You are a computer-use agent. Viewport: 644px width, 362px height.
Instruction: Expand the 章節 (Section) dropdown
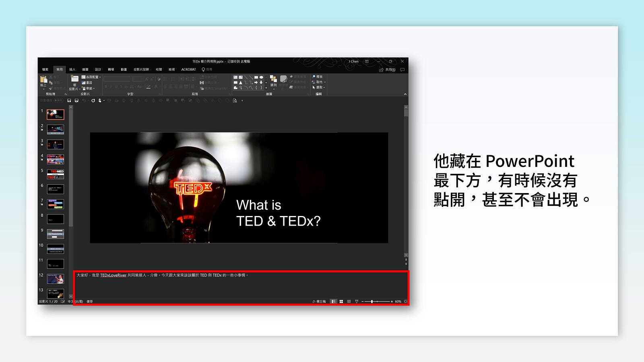coord(88,88)
